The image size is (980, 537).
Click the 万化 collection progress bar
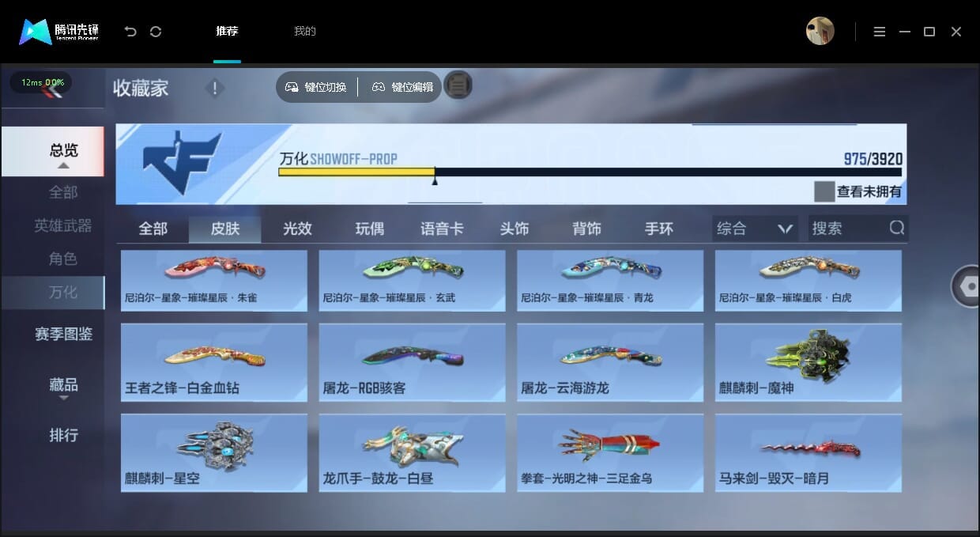pos(590,172)
